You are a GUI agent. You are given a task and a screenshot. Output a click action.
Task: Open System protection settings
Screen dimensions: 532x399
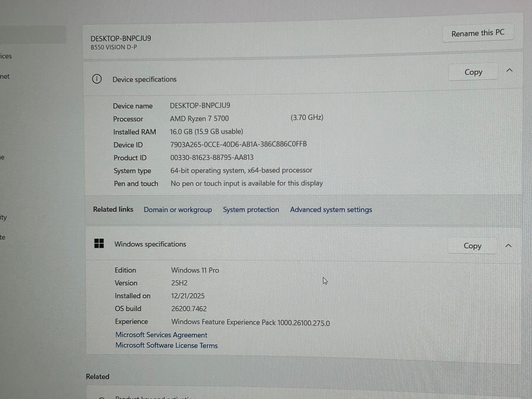pos(251,209)
